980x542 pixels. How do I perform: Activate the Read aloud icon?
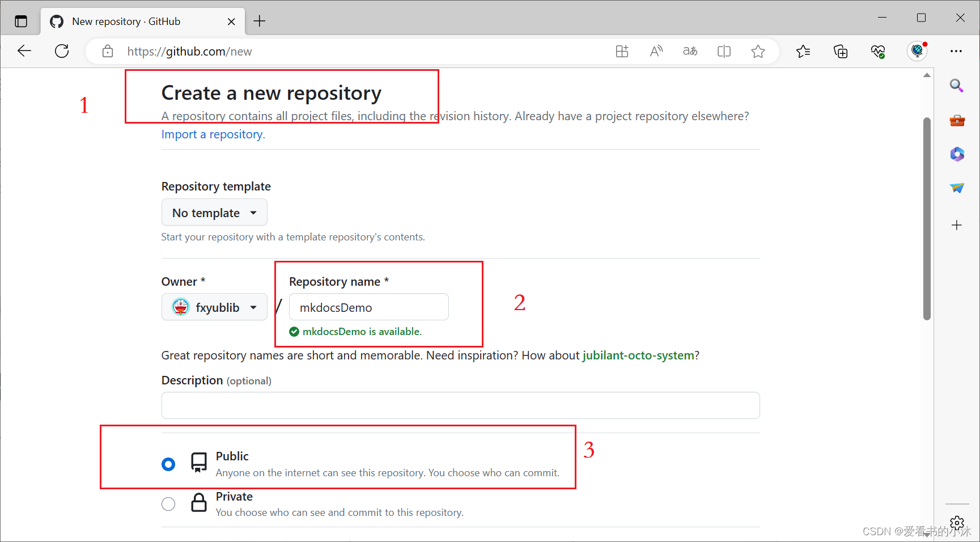tap(656, 52)
